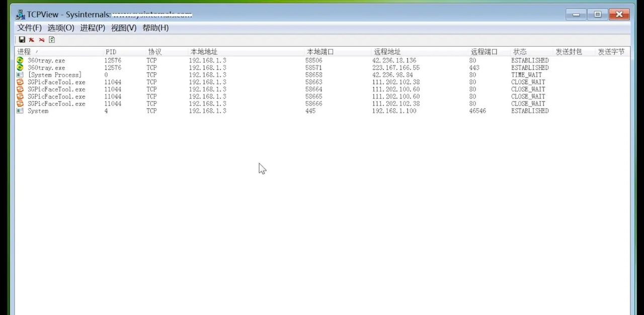Click 360tray.exe icon for port 58571 row
The height and width of the screenshot is (315, 644).
click(20, 67)
